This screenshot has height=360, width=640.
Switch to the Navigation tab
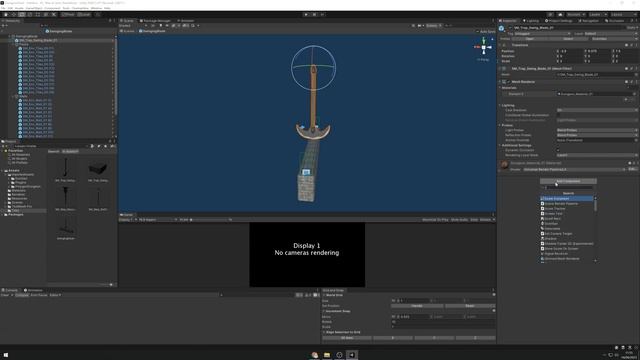588,20
